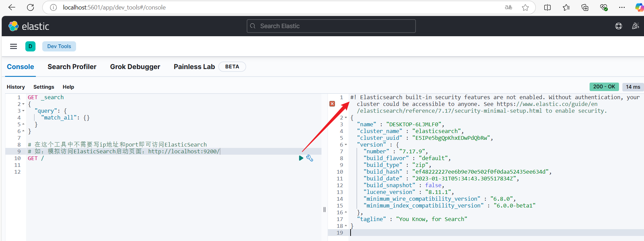This screenshot has height=241, width=644.
Task: Open the Help menu item
Action: point(68,87)
